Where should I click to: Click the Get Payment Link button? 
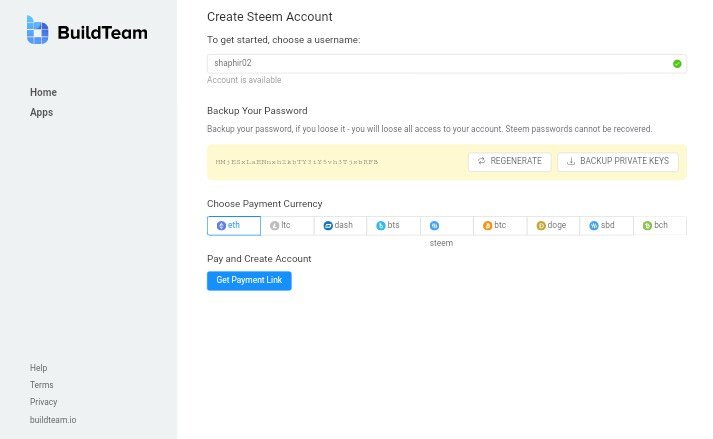tap(249, 281)
